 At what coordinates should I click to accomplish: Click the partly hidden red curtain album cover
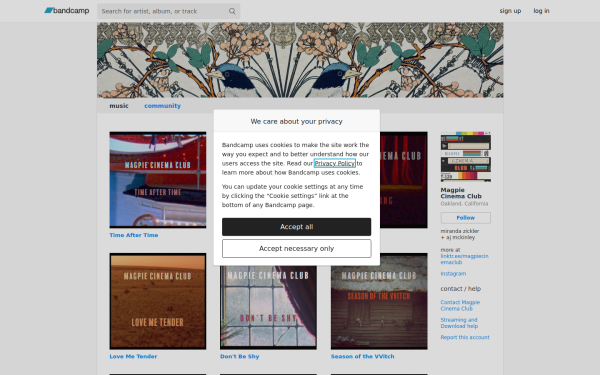404,180
